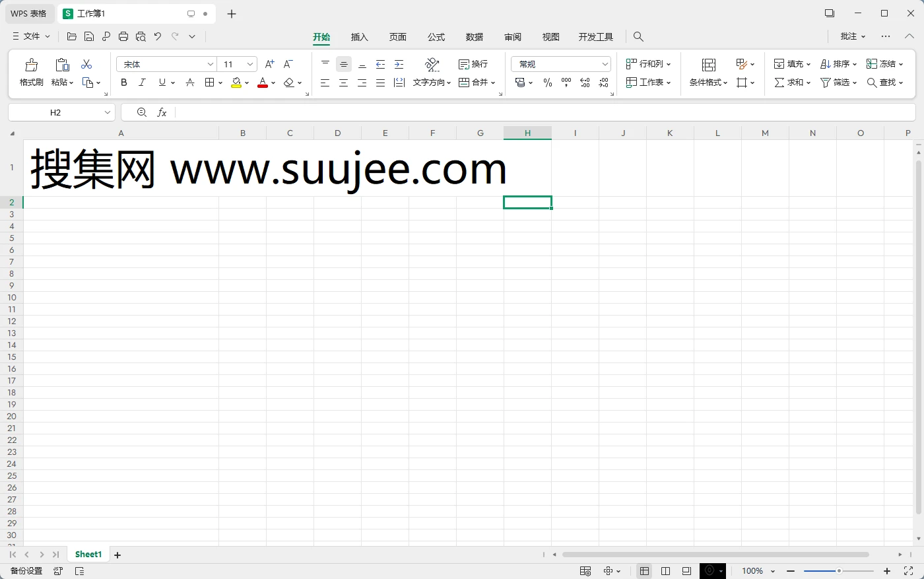Click the strikethrough text icon
924x579 pixels.
point(190,83)
